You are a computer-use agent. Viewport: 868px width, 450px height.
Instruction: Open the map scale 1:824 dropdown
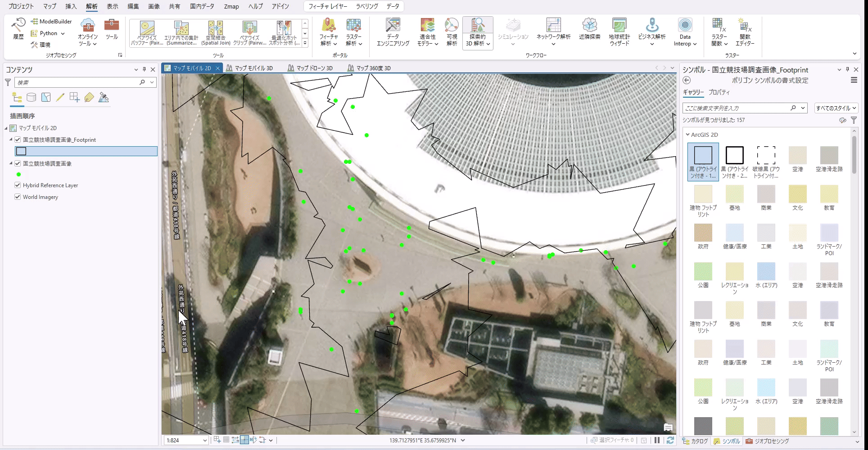coord(205,441)
